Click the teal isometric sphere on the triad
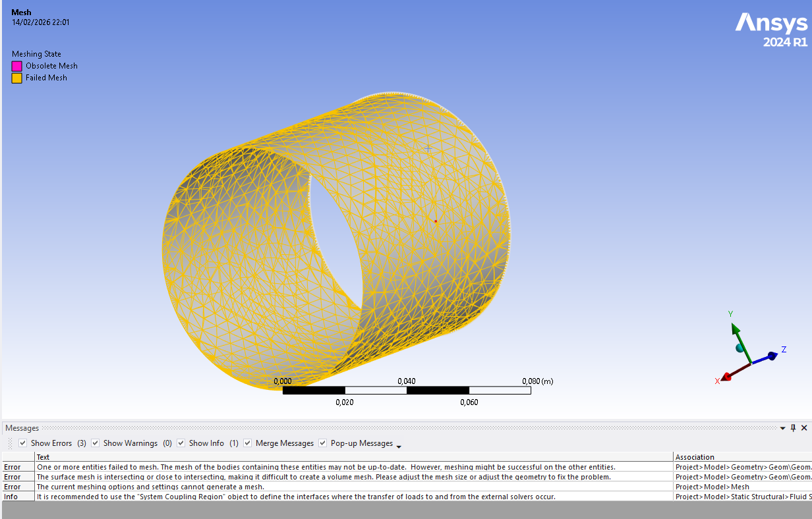The image size is (812, 519). pyautogui.click(x=740, y=348)
